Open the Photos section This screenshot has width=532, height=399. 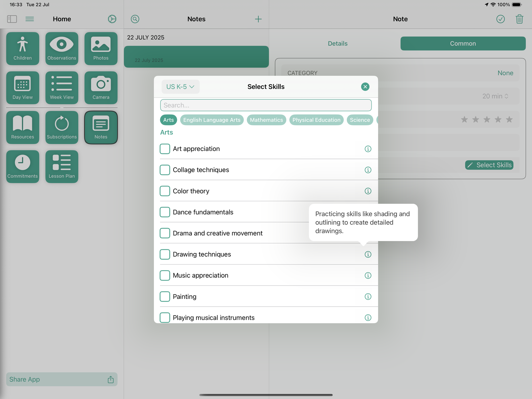coord(101,49)
